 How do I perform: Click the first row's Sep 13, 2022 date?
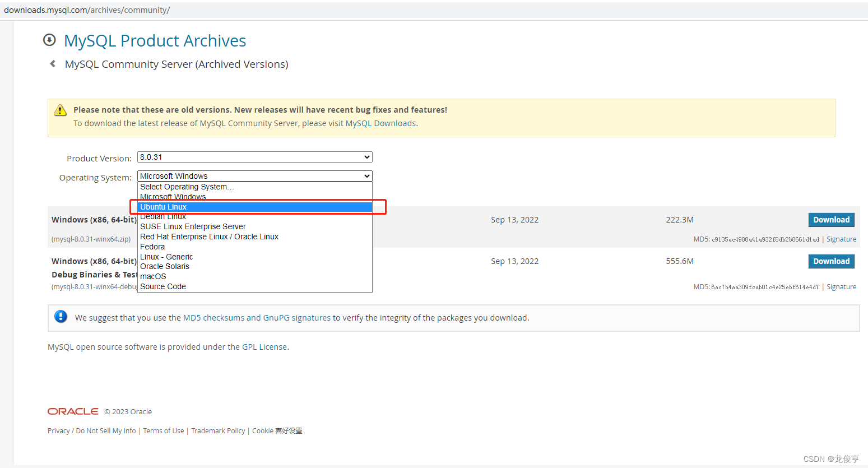pos(514,220)
